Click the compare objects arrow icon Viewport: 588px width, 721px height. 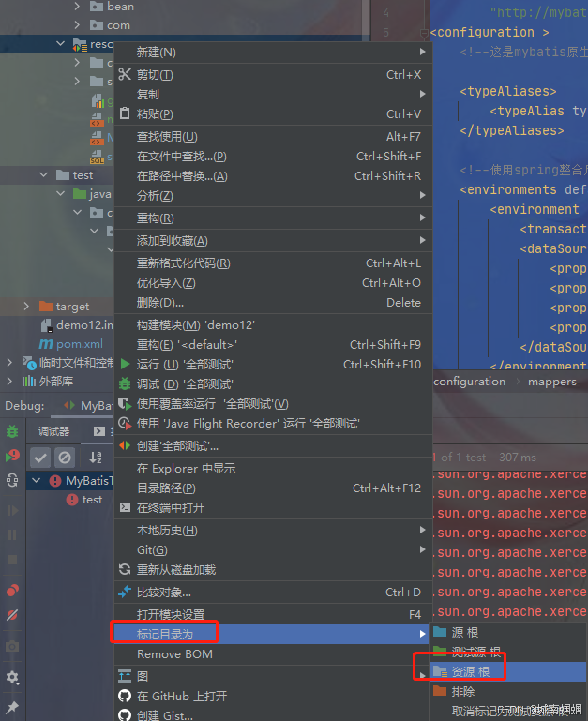125,593
